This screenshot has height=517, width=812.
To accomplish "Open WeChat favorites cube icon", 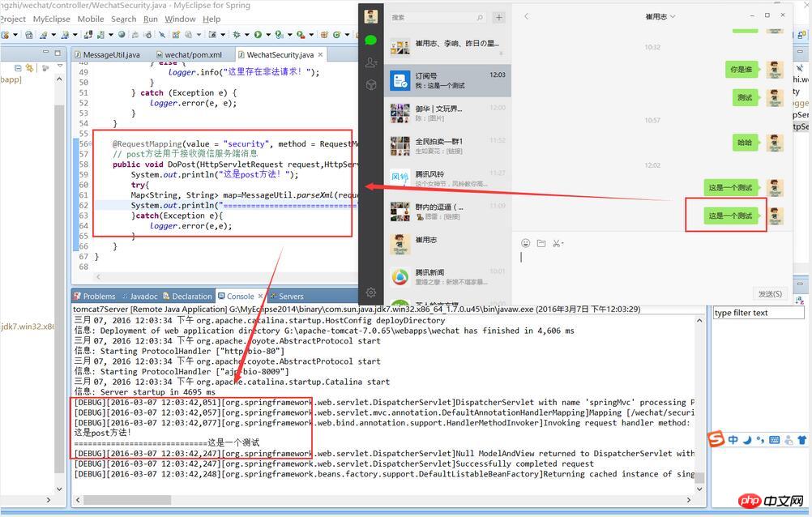I will coord(371,84).
